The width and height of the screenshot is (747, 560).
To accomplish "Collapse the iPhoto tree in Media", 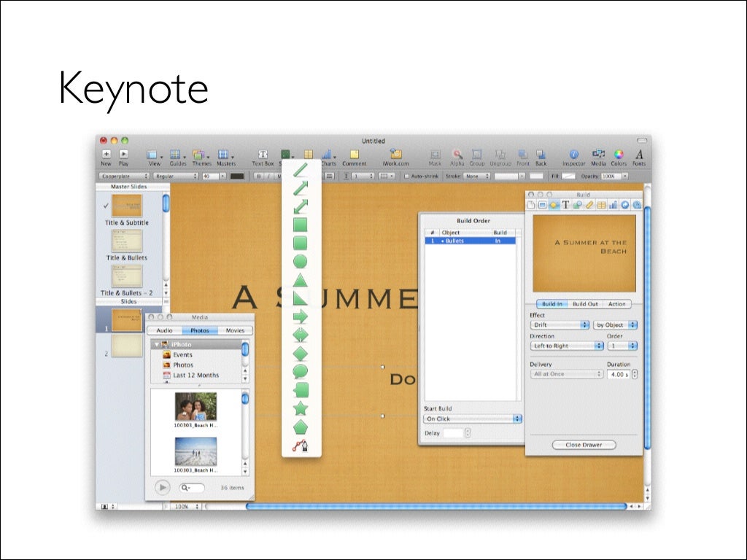I will tap(155, 344).
